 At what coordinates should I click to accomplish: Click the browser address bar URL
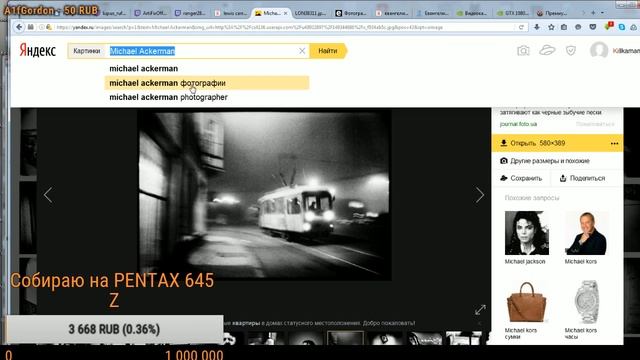click(249, 27)
